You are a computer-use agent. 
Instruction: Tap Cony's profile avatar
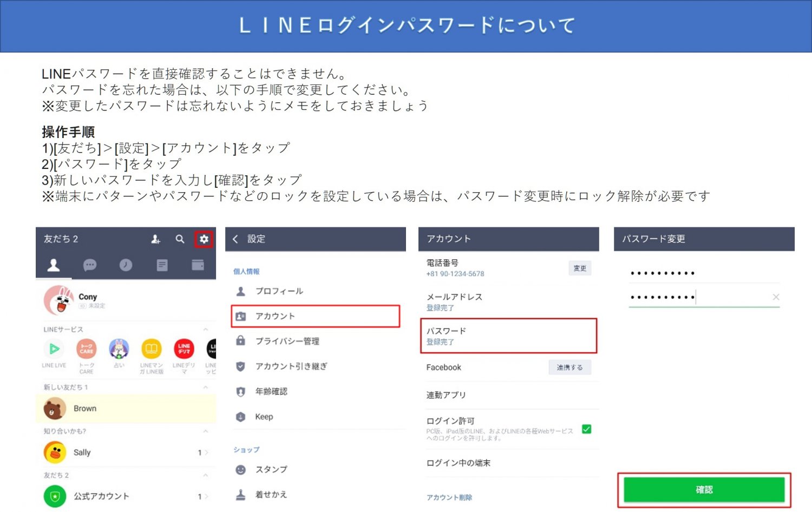pyautogui.click(x=58, y=300)
